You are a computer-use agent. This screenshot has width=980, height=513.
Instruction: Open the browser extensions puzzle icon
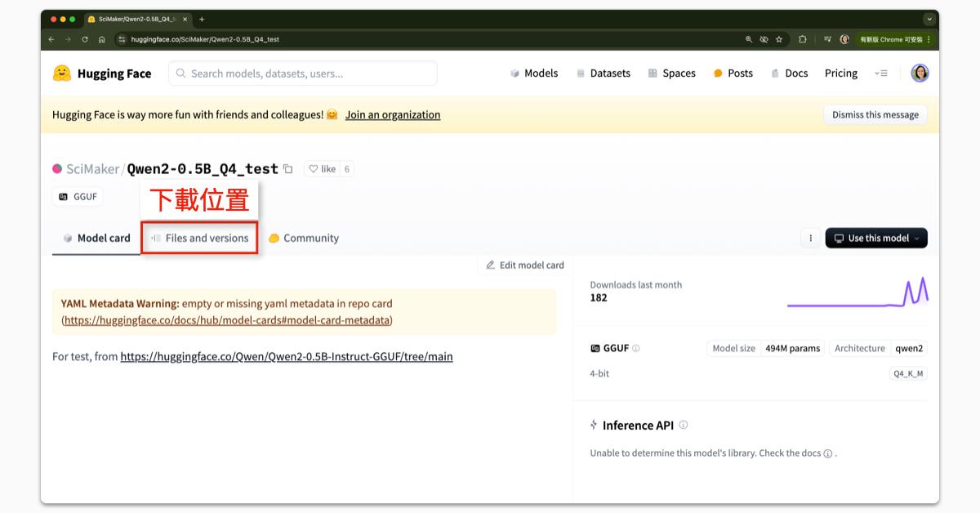coord(803,39)
